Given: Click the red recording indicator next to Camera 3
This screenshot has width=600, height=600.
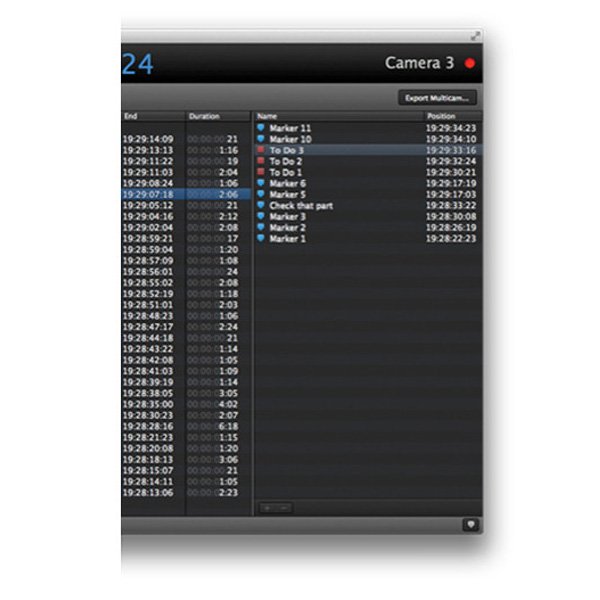Looking at the screenshot, I should [470, 63].
